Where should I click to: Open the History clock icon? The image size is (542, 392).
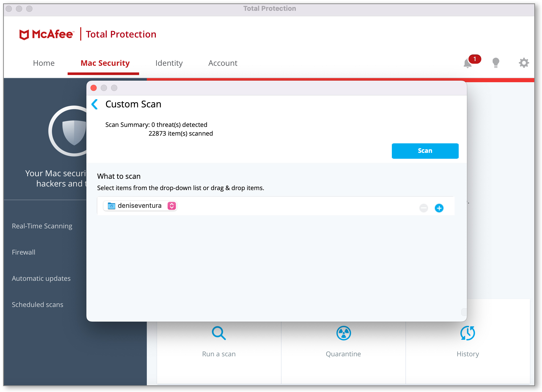tap(467, 333)
